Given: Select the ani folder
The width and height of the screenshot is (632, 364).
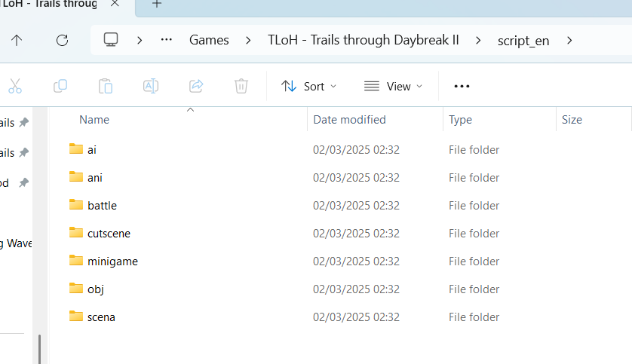Looking at the screenshot, I should (95, 178).
